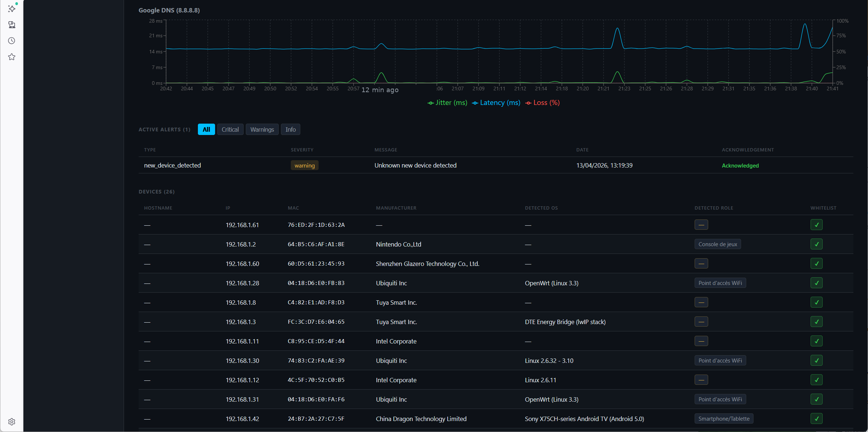Toggle whitelist for 192.168.1.42 device

(816, 418)
